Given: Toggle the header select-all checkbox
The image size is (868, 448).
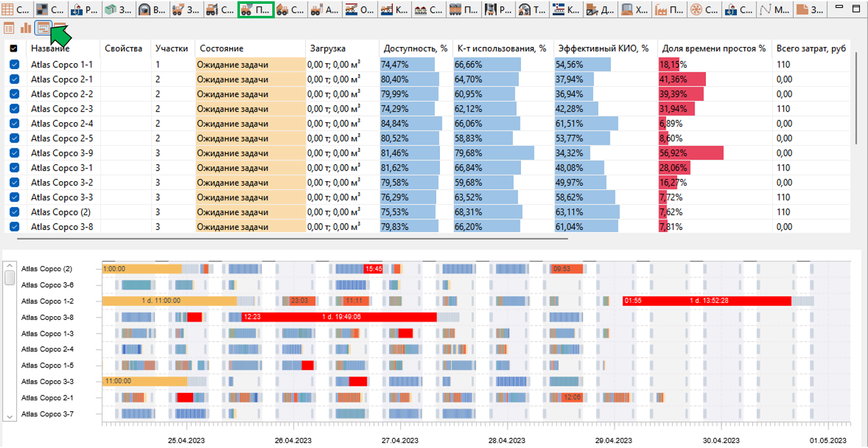Looking at the screenshot, I should 15,49.
